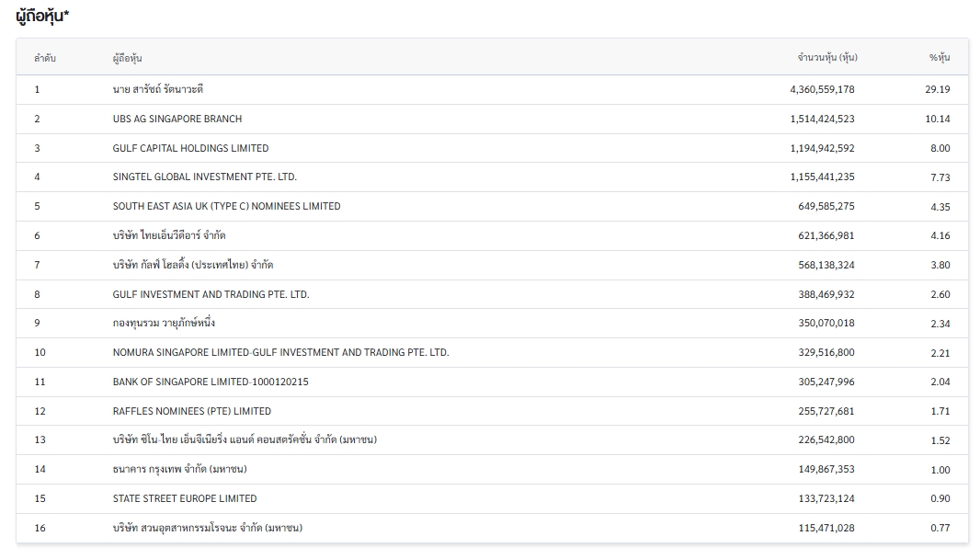This screenshot has height=559, width=980.
Task: Click percentage value 1.71
Action: pyautogui.click(x=940, y=411)
